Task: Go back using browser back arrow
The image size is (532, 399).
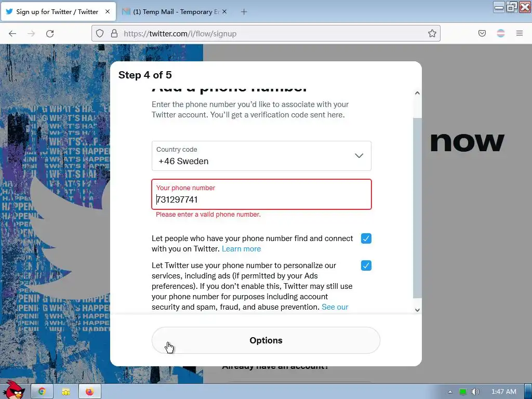Action: pos(12,34)
